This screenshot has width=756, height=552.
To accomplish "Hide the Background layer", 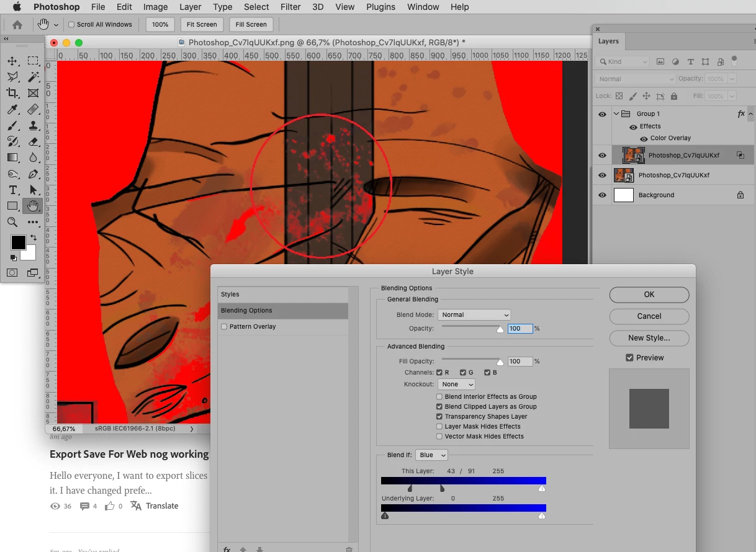I will click(x=602, y=195).
